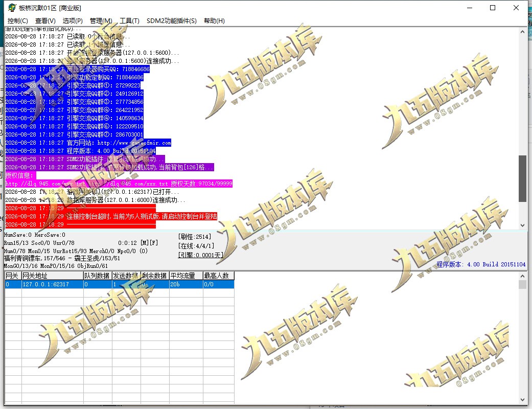This screenshot has width=532, height=409.
Task: Click the magenta 授权天数:97034/99999 line
Action: coord(119,184)
